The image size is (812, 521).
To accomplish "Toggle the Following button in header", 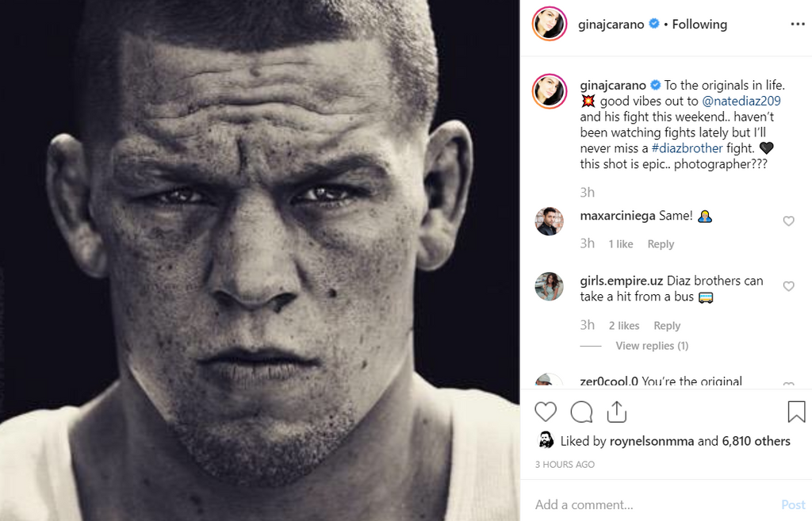I will tap(699, 25).
